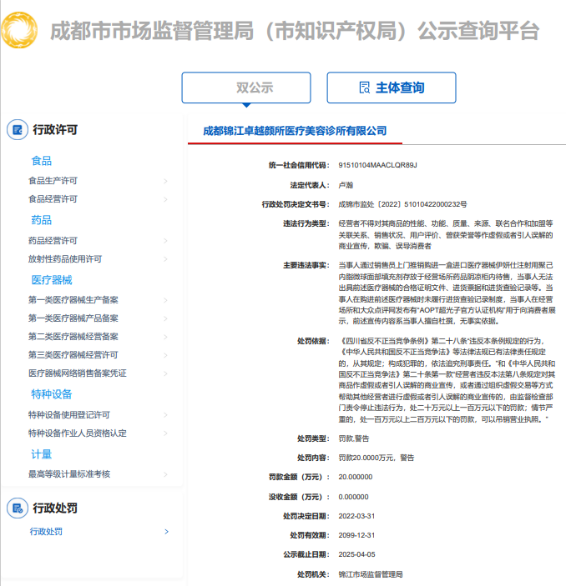566x586 pixels.
Task: Click the 行政处罚 section icon
Action: point(17,508)
